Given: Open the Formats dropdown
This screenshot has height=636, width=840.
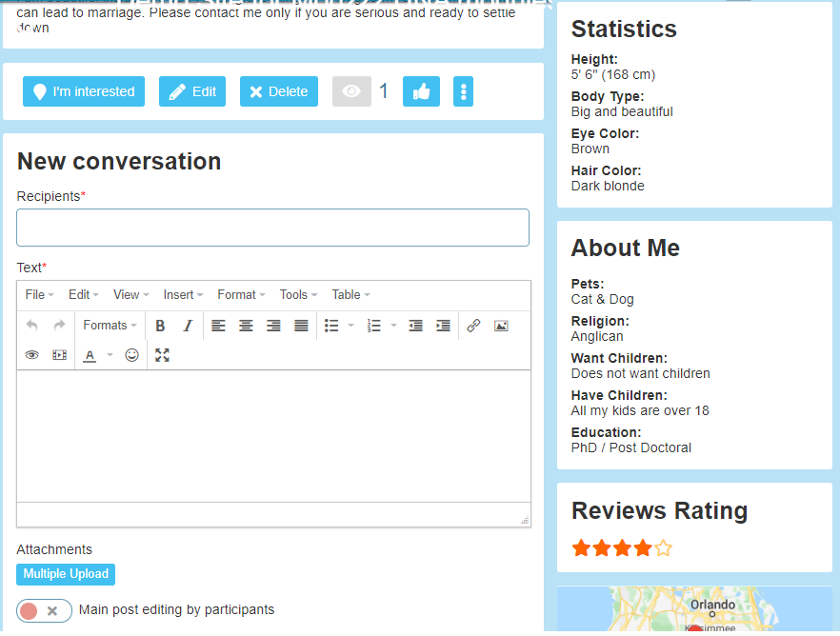Looking at the screenshot, I should pyautogui.click(x=110, y=326).
